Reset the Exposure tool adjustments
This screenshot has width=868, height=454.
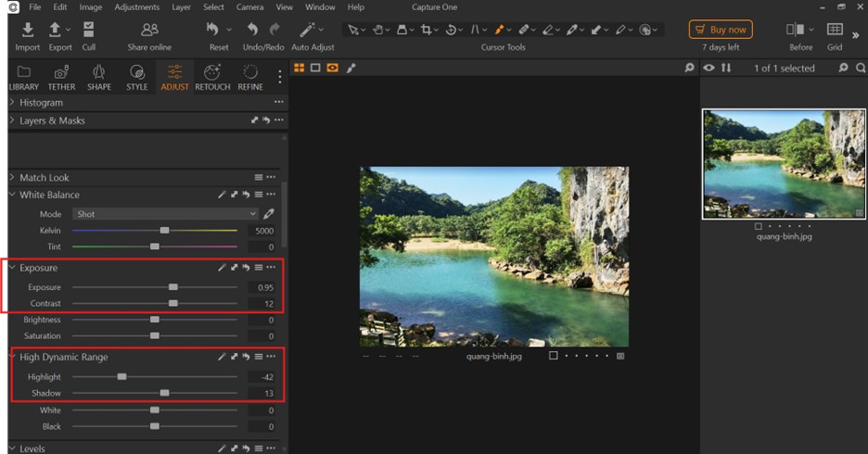point(247,268)
